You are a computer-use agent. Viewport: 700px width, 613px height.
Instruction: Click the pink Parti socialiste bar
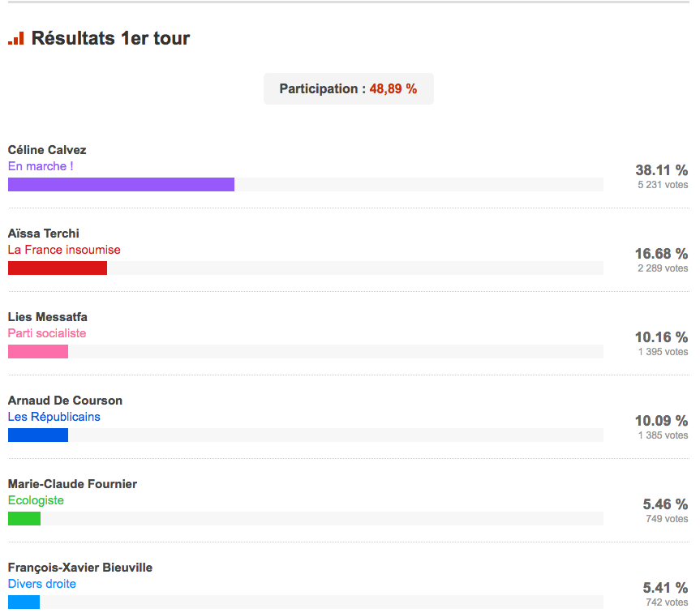(x=38, y=351)
